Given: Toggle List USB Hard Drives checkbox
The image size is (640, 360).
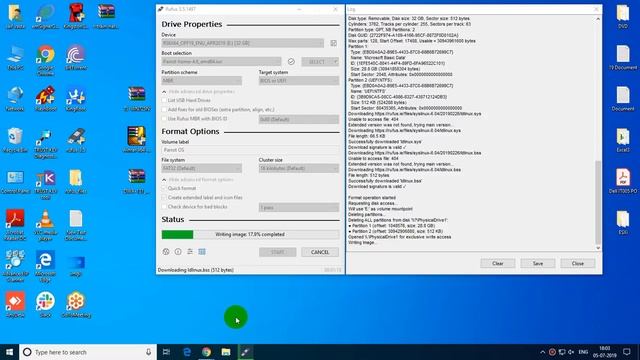Looking at the screenshot, I should [164, 100].
